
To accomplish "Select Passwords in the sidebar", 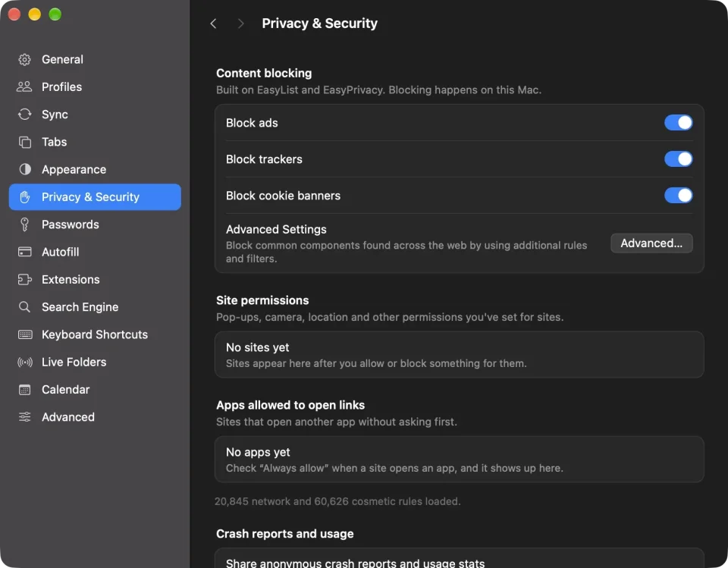I will [x=95, y=224].
